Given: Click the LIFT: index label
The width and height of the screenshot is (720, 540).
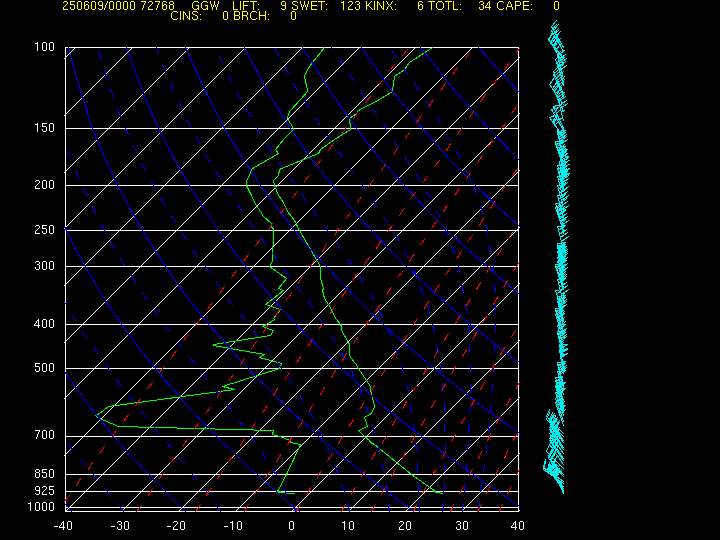Looking at the screenshot, I should click(246, 6).
